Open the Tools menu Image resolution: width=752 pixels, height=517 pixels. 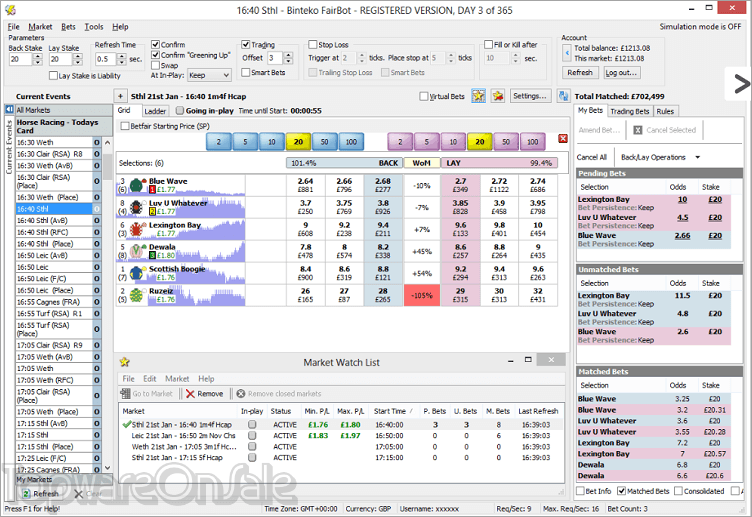[x=94, y=27]
